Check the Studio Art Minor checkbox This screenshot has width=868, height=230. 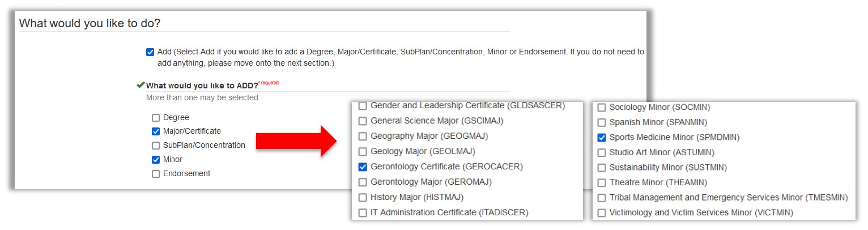point(602,152)
